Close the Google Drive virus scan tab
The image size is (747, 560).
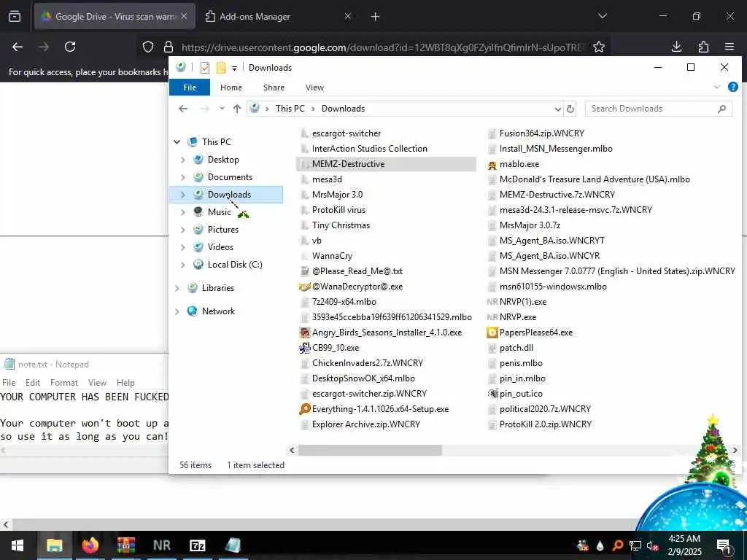(184, 16)
